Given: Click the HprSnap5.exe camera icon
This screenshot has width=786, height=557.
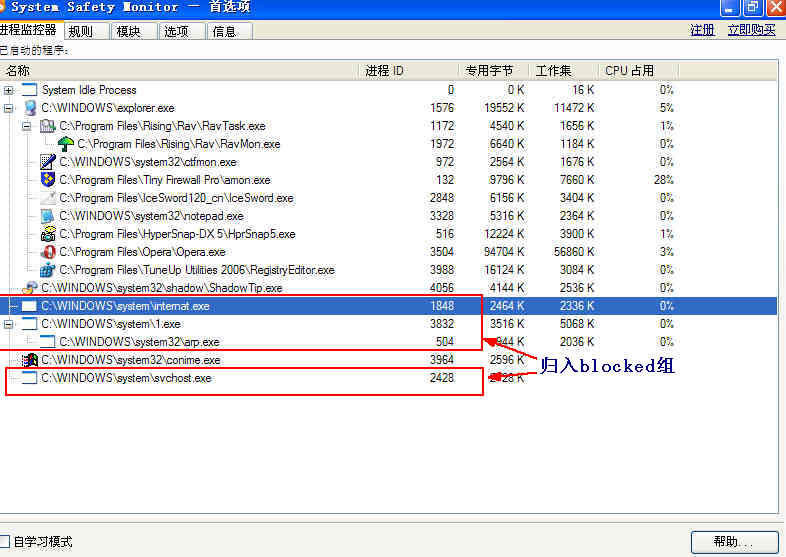Looking at the screenshot, I should pyautogui.click(x=48, y=234).
